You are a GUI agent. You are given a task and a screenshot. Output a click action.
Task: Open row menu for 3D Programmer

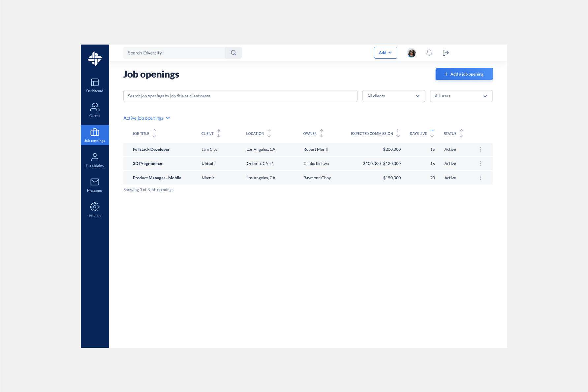[x=480, y=164]
